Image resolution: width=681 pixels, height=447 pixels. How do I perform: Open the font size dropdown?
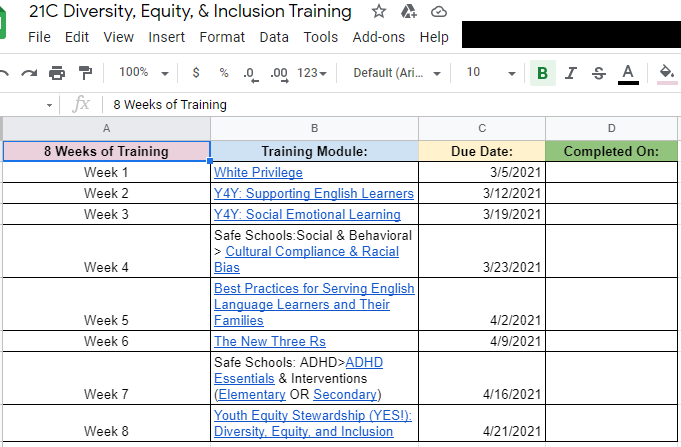[x=491, y=73]
